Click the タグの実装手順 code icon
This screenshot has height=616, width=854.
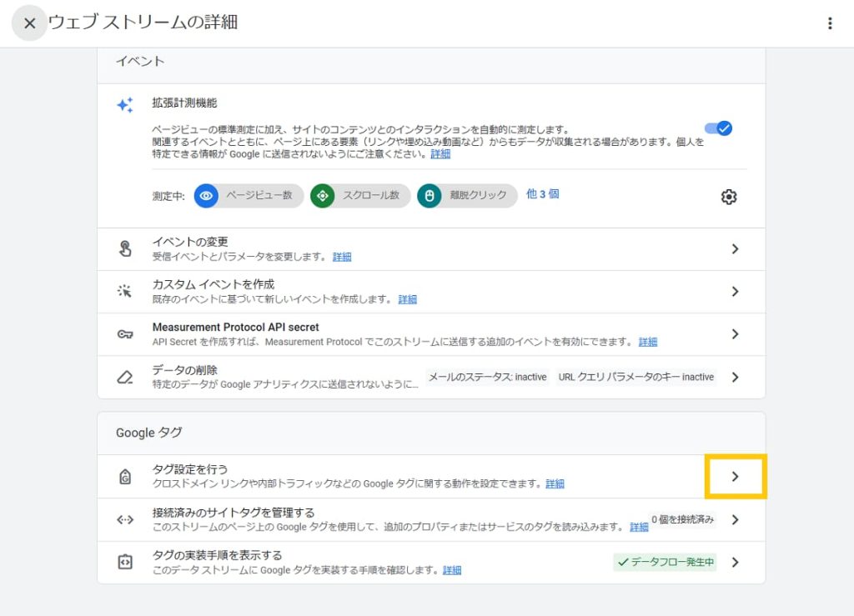pyautogui.click(x=124, y=562)
